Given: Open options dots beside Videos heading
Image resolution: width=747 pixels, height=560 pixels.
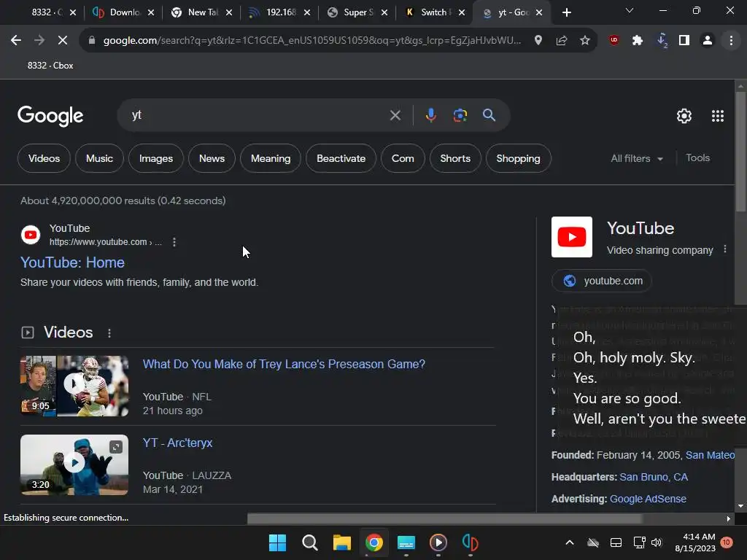Looking at the screenshot, I should coord(109,332).
